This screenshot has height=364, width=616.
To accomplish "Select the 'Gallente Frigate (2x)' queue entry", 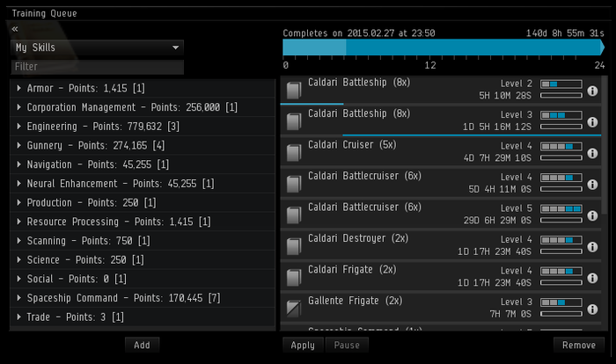I will (441, 309).
